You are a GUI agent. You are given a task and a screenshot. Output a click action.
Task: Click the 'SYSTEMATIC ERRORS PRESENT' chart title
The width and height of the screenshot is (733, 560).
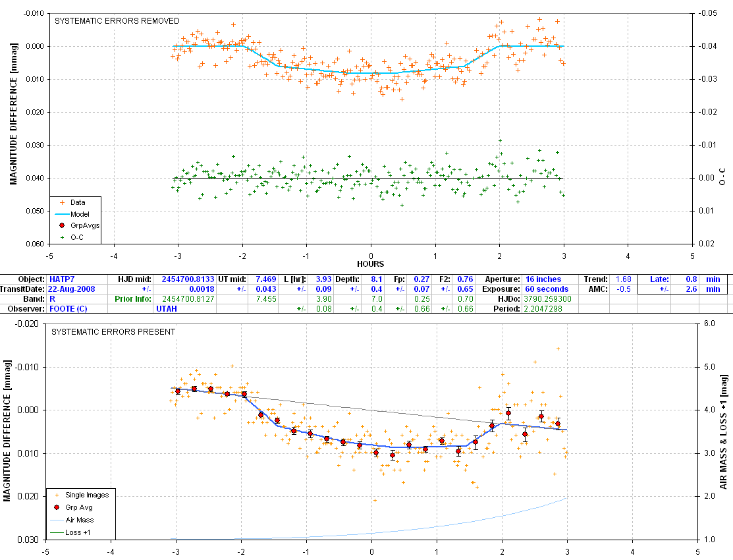pos(113,332)
